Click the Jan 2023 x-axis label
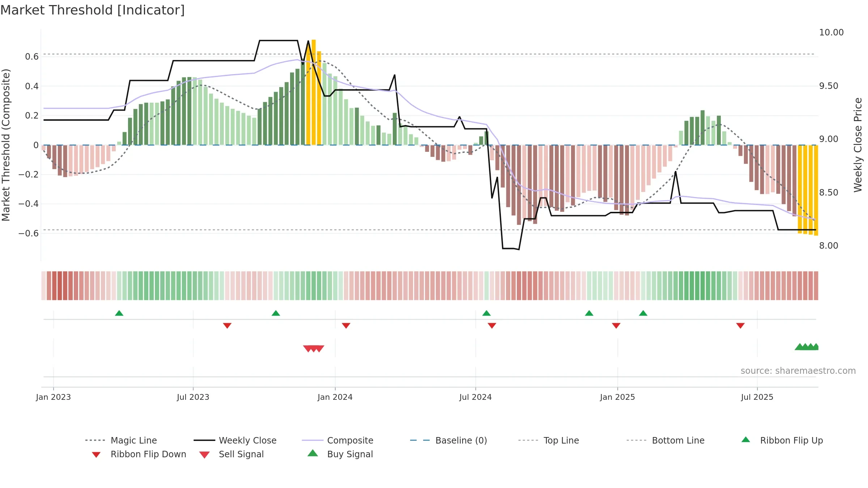868x488 pixels. (54, 397)
